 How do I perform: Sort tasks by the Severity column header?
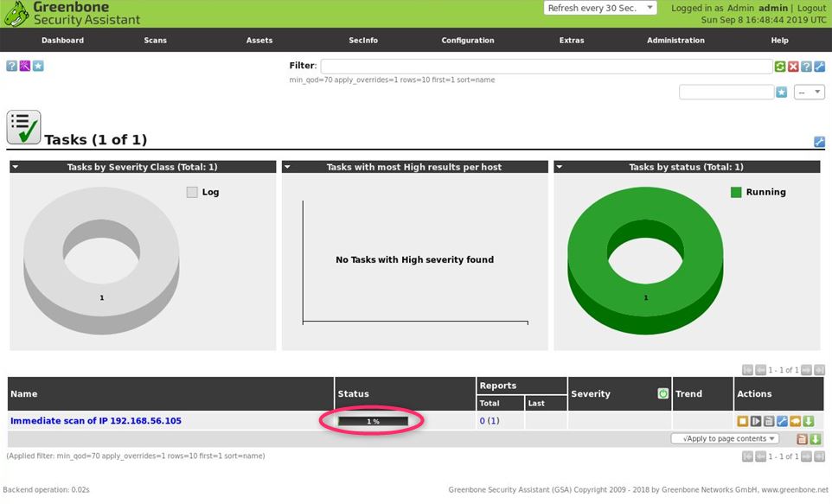click(591, 393)
